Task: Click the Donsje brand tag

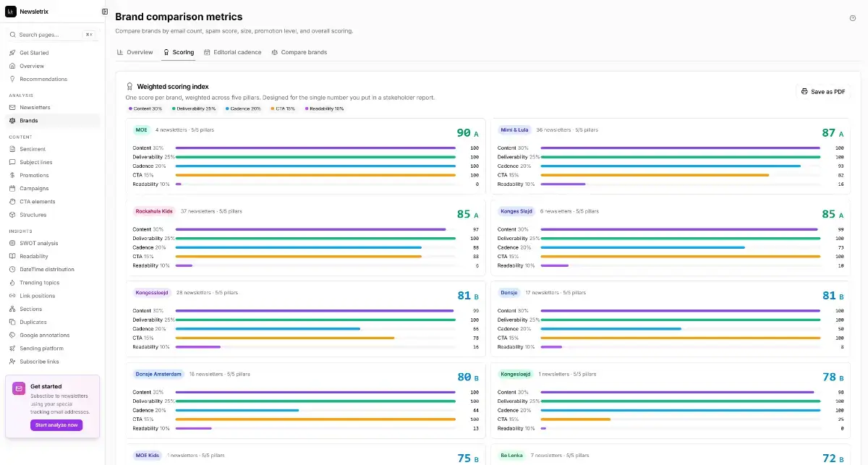Action: [x=509, y=293]
